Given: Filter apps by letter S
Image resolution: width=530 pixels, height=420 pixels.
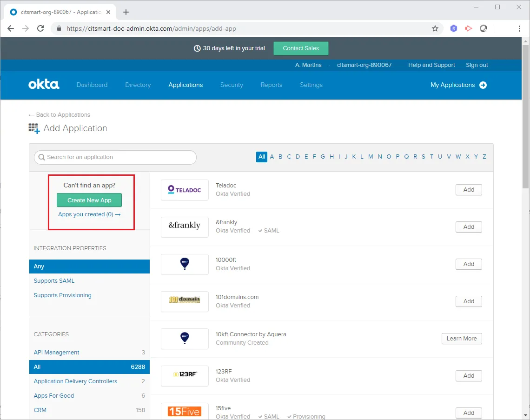Looking at the screenshot, I should coord(423,157).
